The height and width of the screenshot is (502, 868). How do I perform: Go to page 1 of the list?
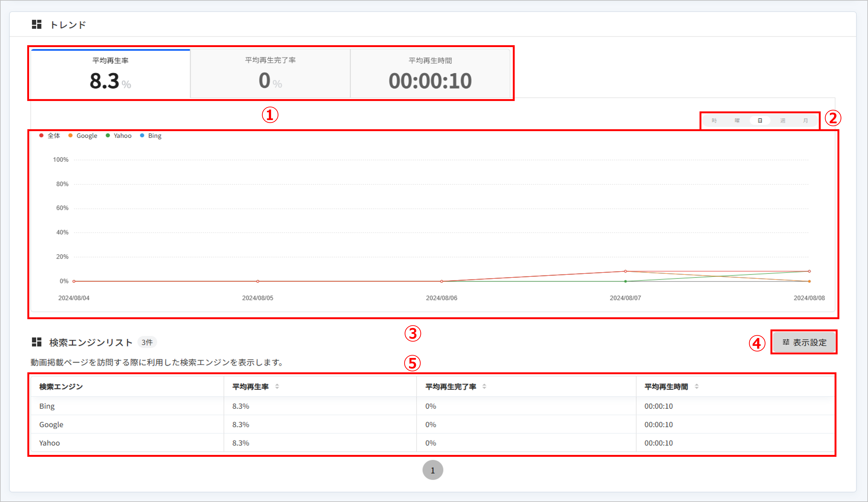coord(433,470)
